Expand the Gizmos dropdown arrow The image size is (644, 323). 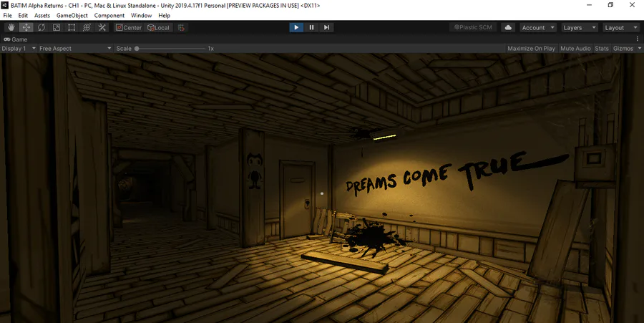[640, 49]
